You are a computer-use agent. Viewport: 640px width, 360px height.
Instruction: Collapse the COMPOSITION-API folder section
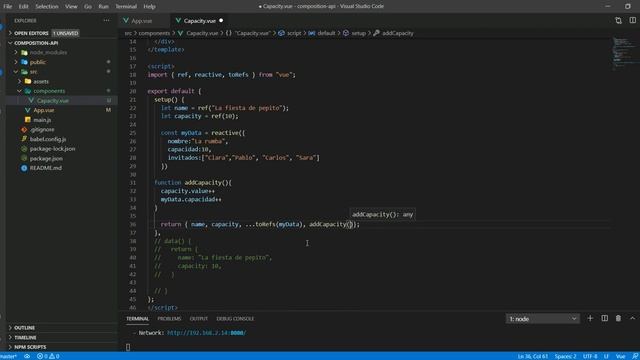click(36, 43)
